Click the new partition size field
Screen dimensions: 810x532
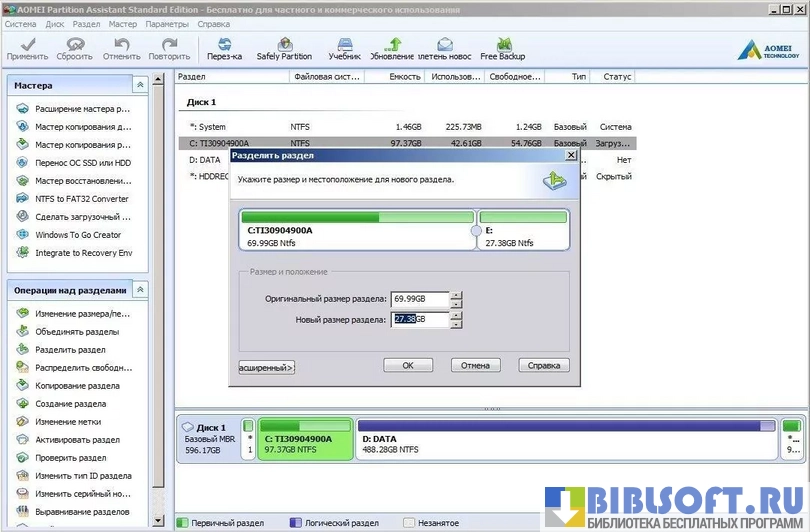(x=418, y=319)
